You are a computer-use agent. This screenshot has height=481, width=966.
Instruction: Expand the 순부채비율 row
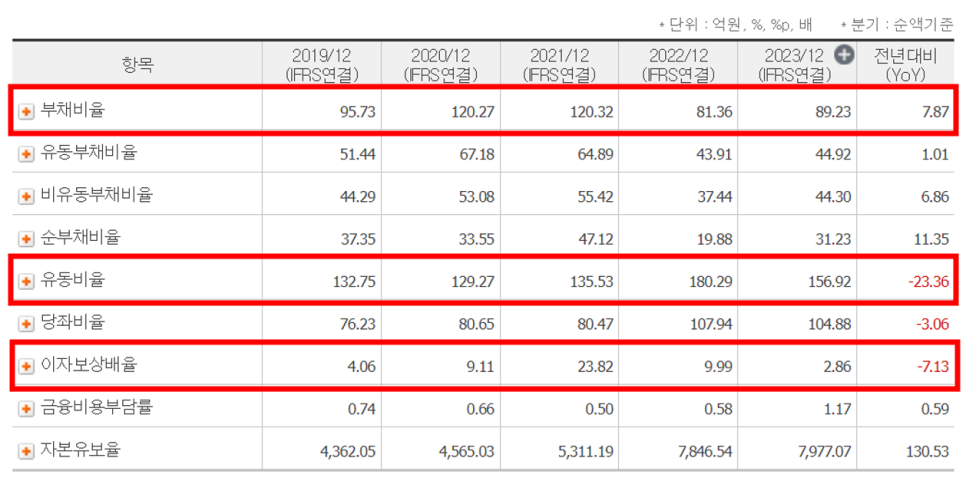26,238
